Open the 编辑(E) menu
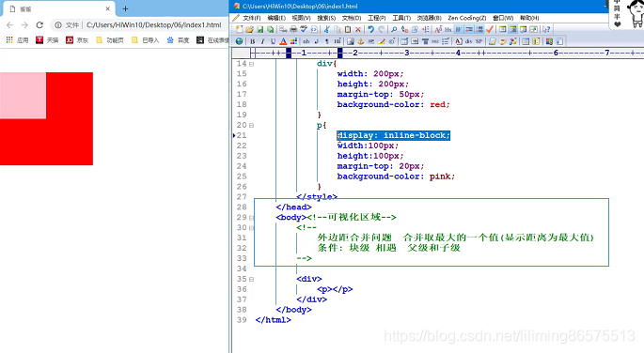Screen dimensions: 644x353 [x=276, y=18]
